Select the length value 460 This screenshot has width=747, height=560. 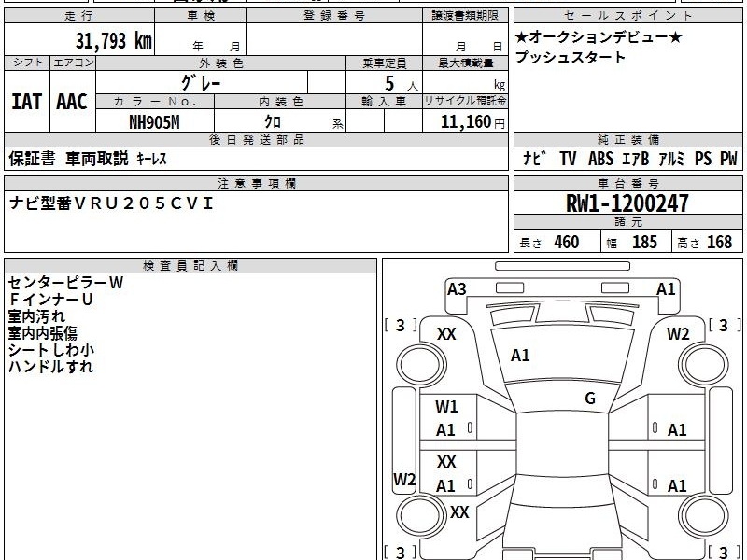pos(567,242)
